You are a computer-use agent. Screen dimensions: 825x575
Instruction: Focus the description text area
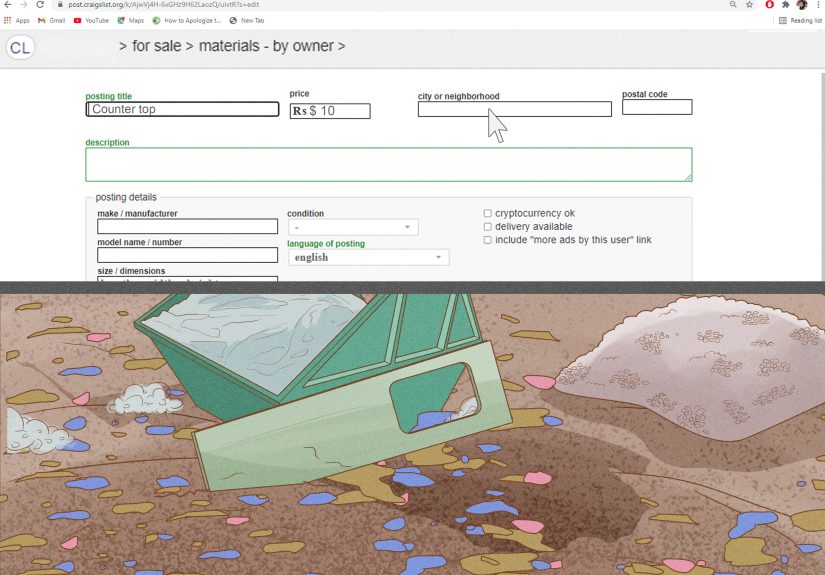pos(388,165)
